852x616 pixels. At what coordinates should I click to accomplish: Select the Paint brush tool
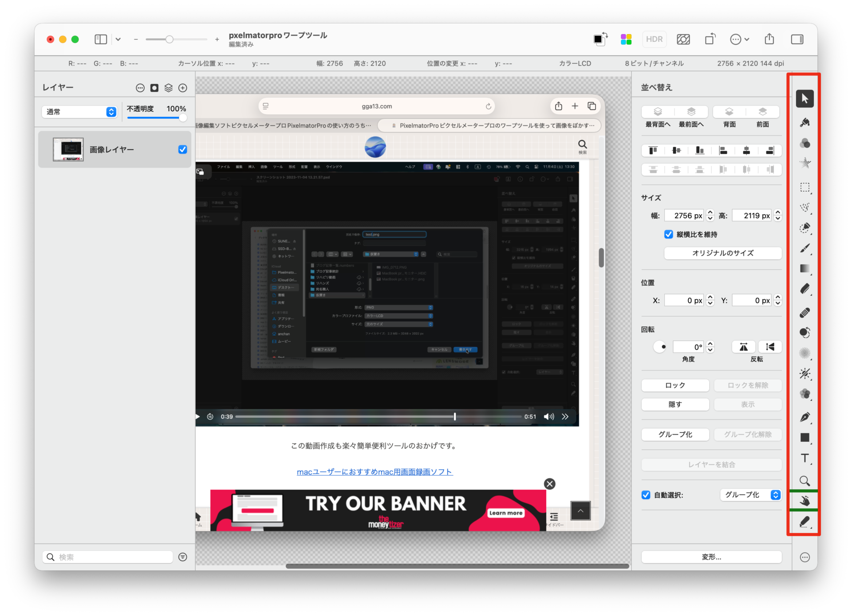coord(805,248)
